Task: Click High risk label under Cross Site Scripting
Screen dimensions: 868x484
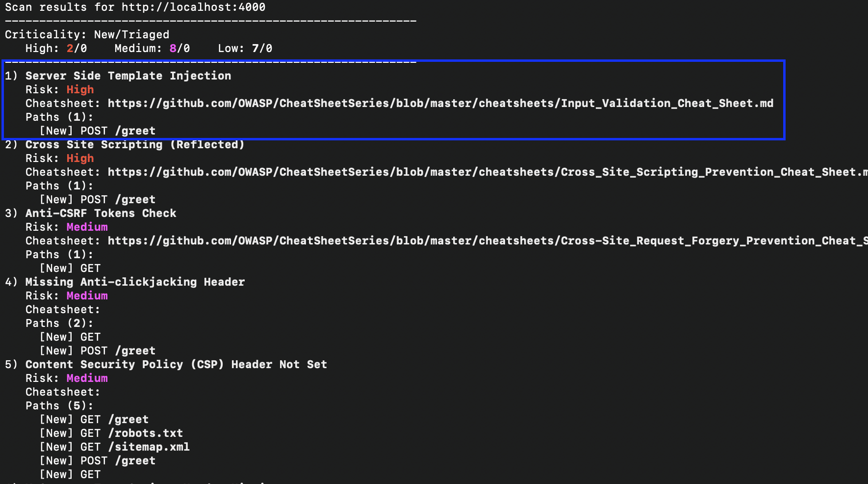Action: point(80,158)
